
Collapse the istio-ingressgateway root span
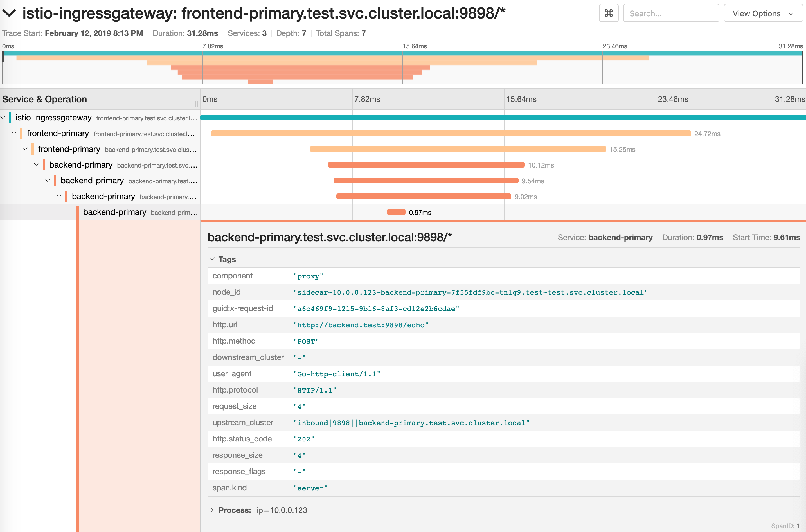[x=3, y=118]
